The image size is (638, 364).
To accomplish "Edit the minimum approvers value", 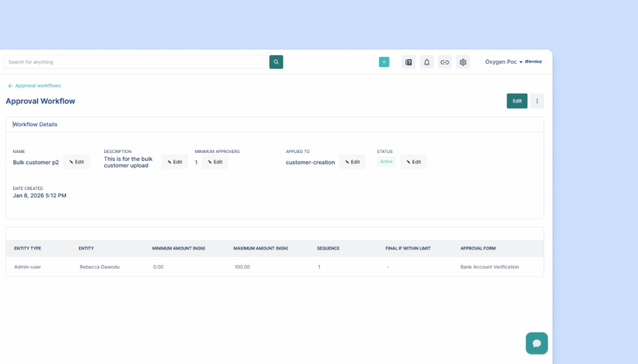I will point(215,162).
